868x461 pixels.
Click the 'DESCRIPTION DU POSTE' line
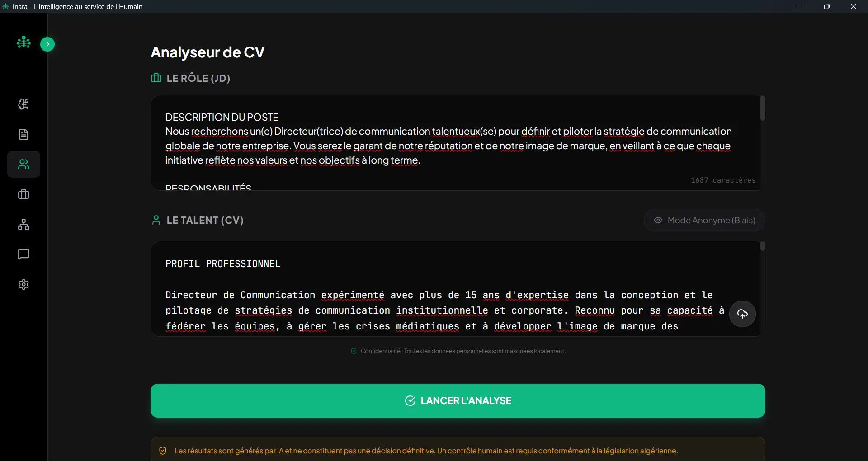click(222, 117)
